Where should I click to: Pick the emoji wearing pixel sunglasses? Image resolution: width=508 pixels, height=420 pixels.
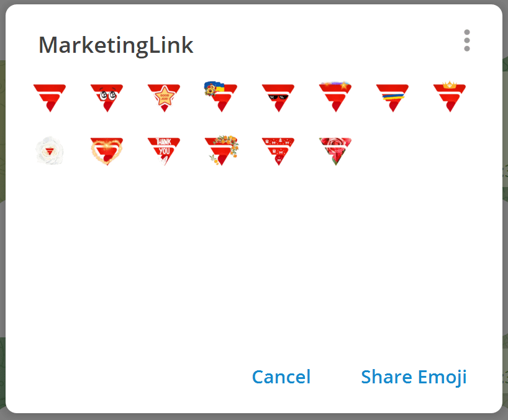tap(278, 98)
